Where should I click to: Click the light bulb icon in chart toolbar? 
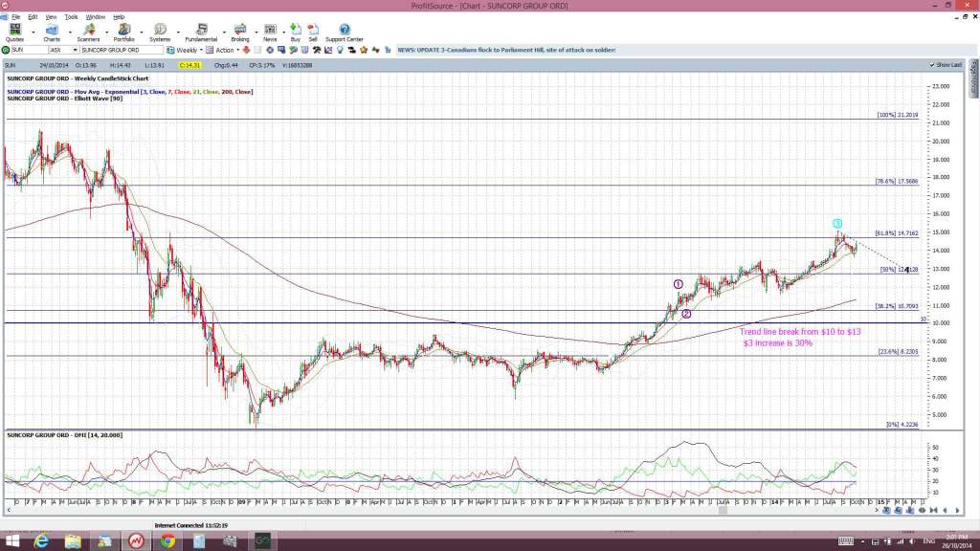pyautogui.click(x=340, y=50)
